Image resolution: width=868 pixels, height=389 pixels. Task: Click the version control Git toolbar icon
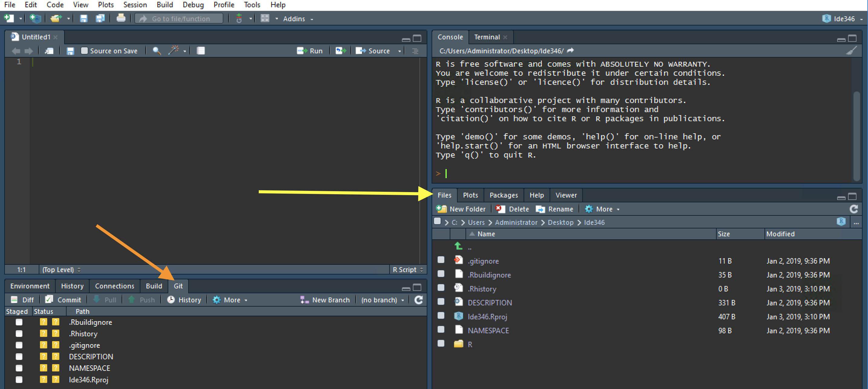pyautogui.click(x=239, y=18)
